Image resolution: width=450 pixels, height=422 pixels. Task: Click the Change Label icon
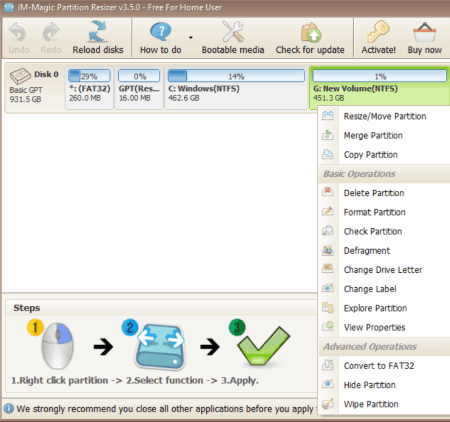328,288
